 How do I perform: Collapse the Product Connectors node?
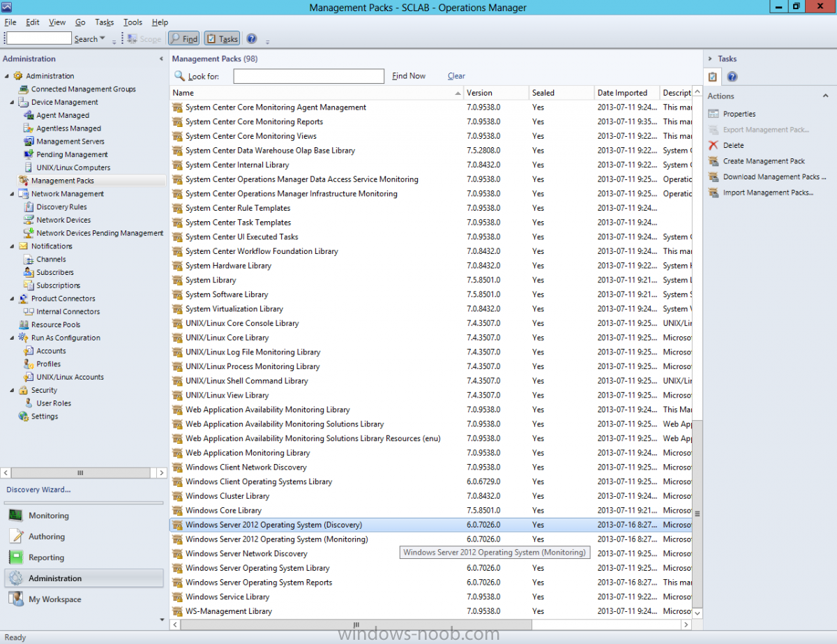click(x=13, y=299)
